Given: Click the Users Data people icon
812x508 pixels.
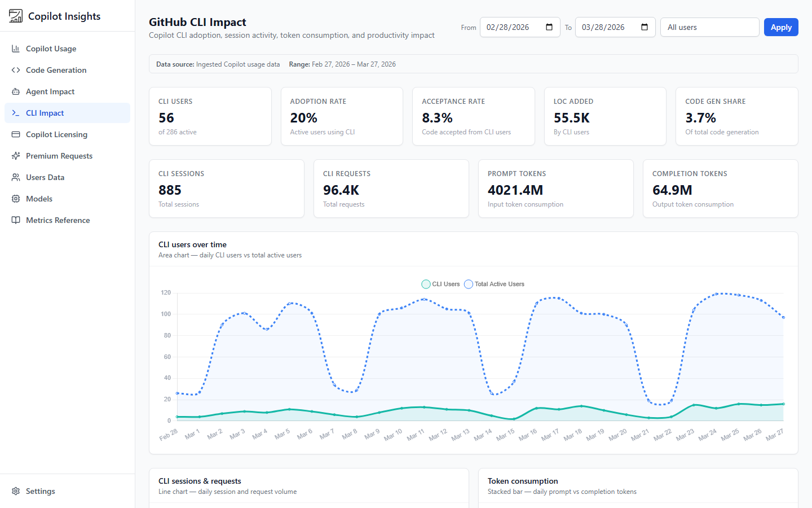Looking at the screenshot, I should click(x=16, y=177).
